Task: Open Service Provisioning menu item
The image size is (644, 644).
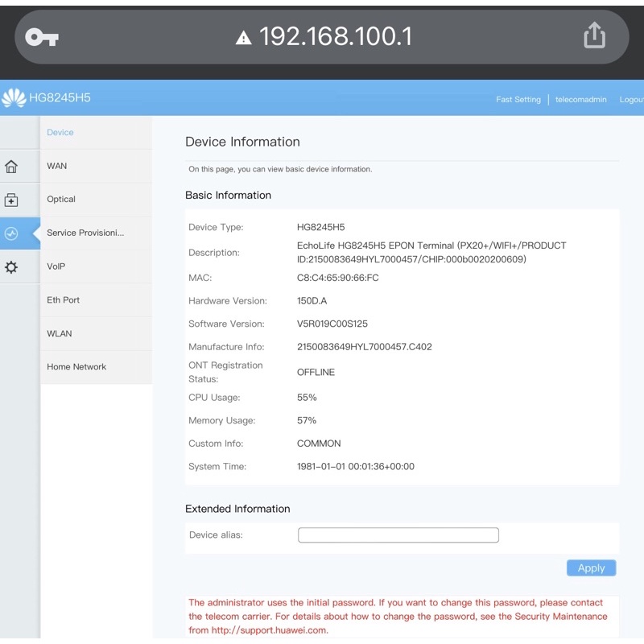Action: [85, 233]
